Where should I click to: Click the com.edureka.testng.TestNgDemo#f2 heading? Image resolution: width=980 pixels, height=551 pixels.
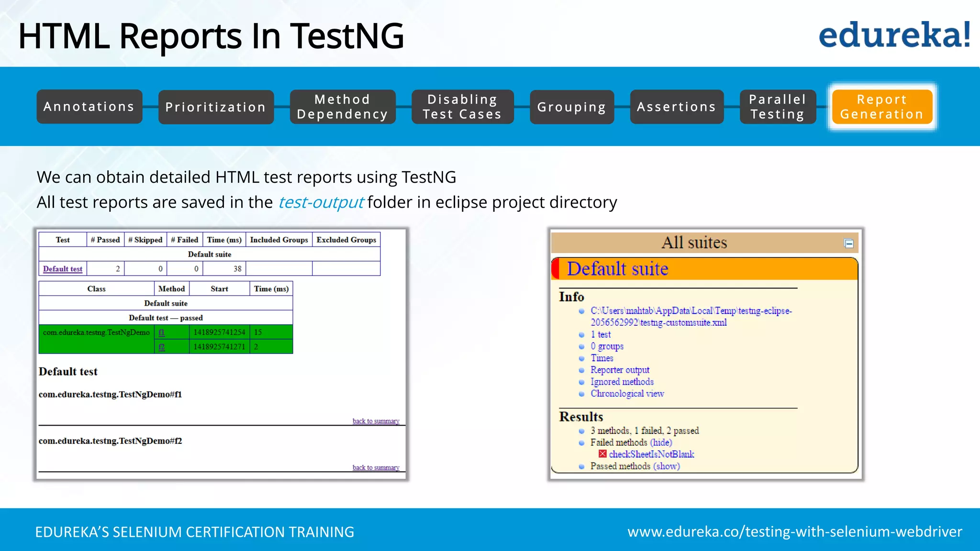(110, 441)
